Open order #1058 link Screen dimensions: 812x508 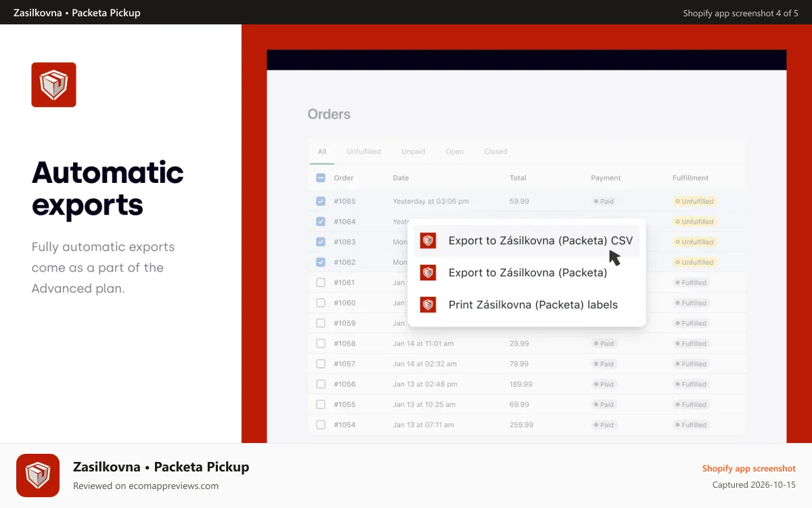(344, 343)
